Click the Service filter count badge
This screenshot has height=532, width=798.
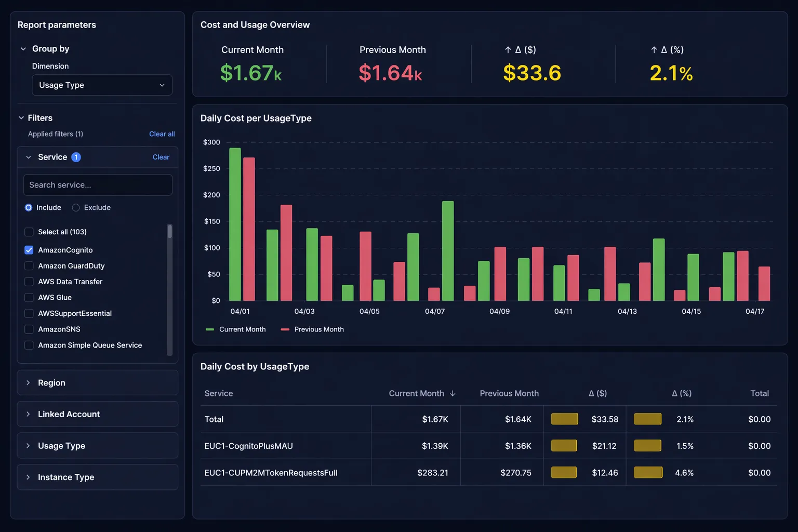coord(76,157)
